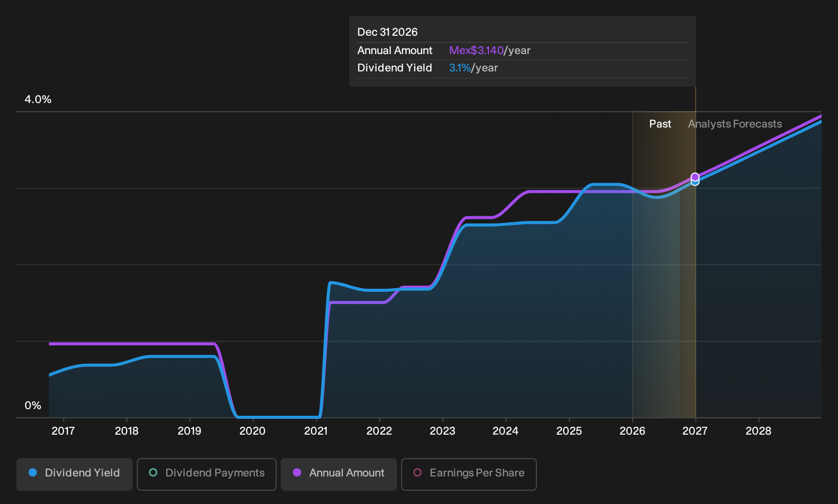Click the Past region label
This screenshot has width=838, height=504.
tap(660, 124)
